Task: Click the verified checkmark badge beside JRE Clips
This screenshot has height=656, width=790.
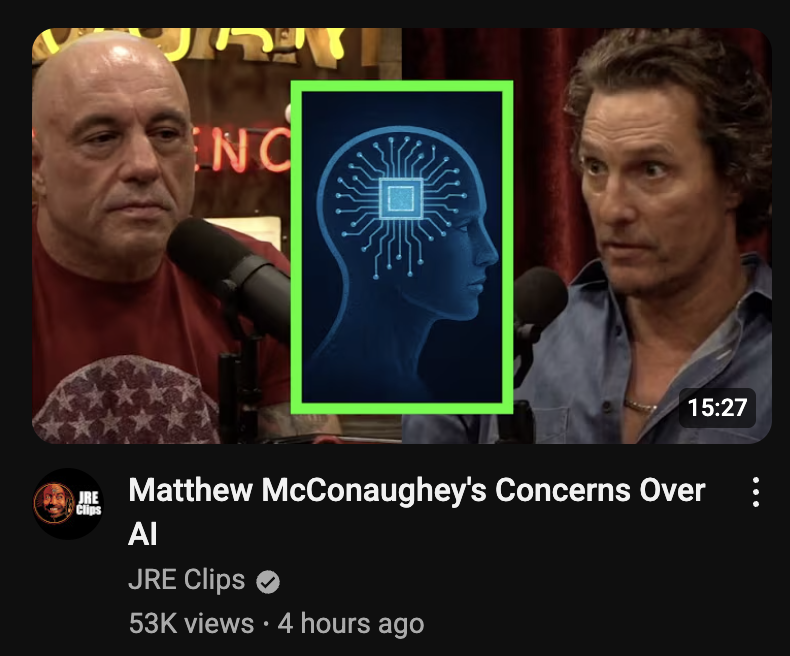Action: [268, 582]
